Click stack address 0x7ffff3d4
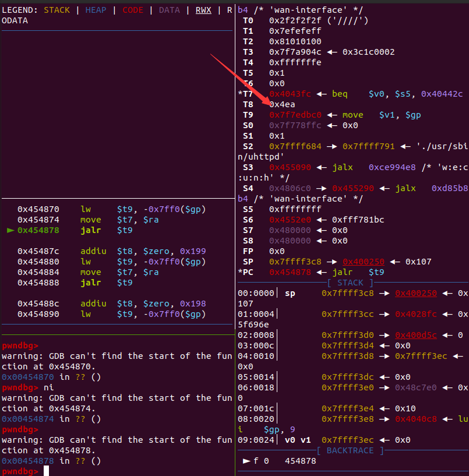This screenshot has height=476, width=469. (x=348, y=345)
